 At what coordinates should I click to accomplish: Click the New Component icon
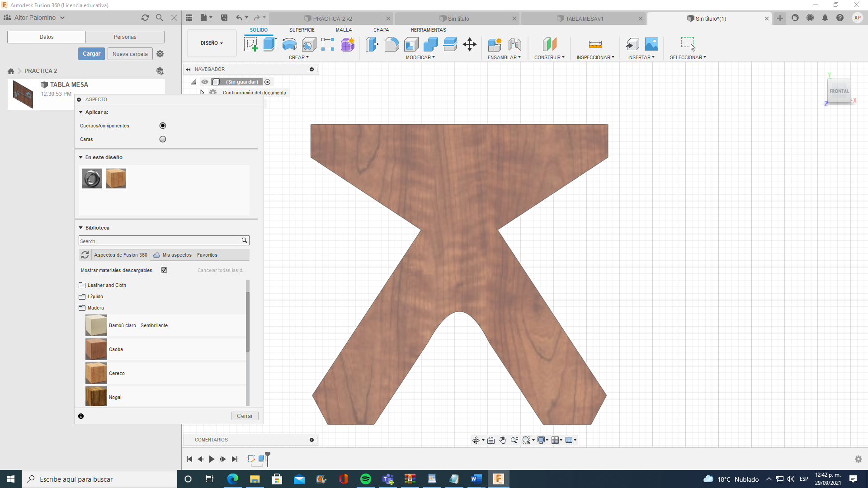pyautogui.click(x=495, y=44)
